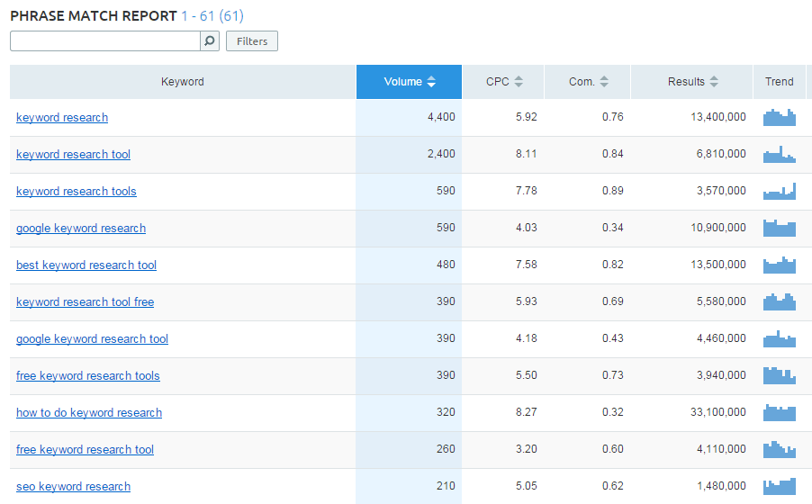This screenshot has width=812, height=504.
Task: View trend chart for 'keyword research tool' row
Action: click(780, 155)
